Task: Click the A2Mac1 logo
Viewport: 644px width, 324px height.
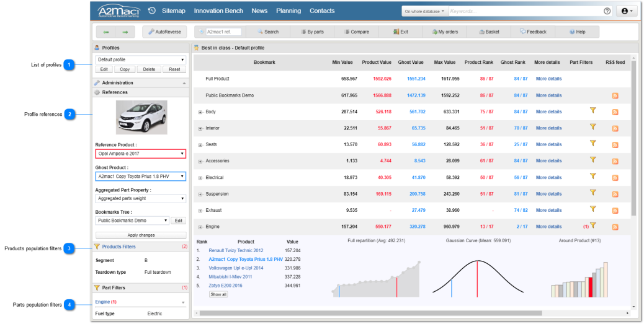Action: coord(119,11)
